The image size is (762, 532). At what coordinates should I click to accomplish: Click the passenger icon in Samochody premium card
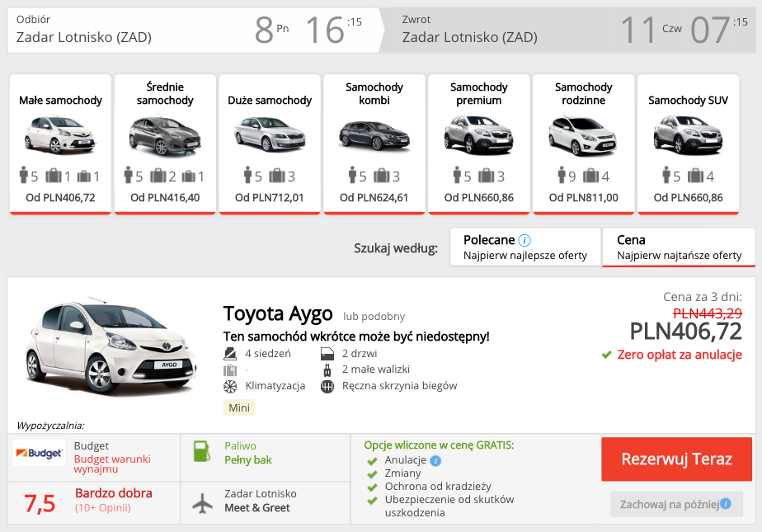(458, 176)
